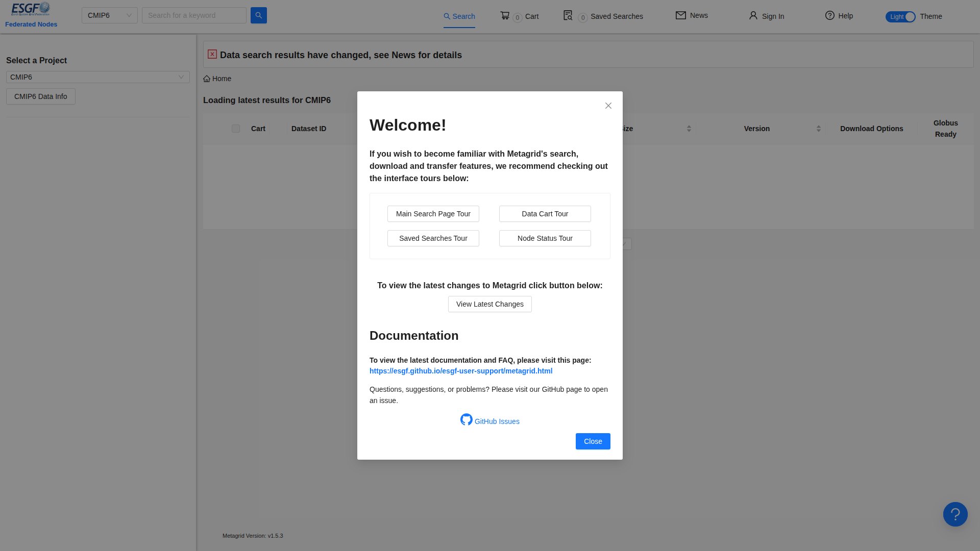The height and width of the screenshot is (551, 980).
Task: Click the News envelope icon
Action: (x=681, y=15)
